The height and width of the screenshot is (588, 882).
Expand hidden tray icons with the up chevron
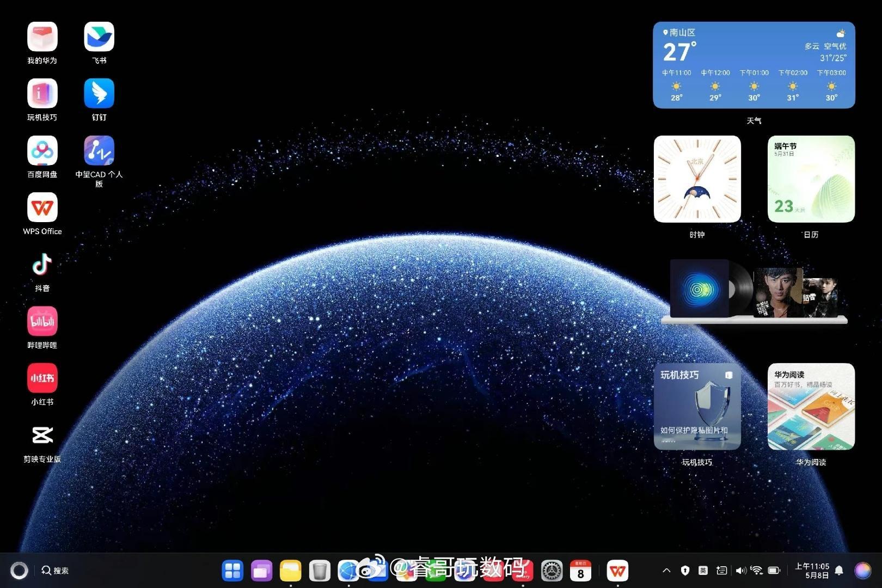click(x=666, y=571)
